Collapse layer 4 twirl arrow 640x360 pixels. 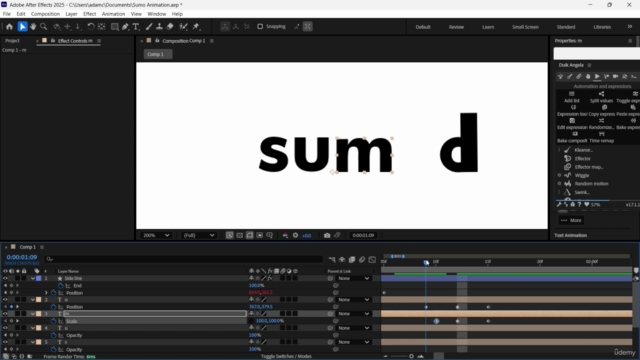pyautogui.click(x=33, y=328)
